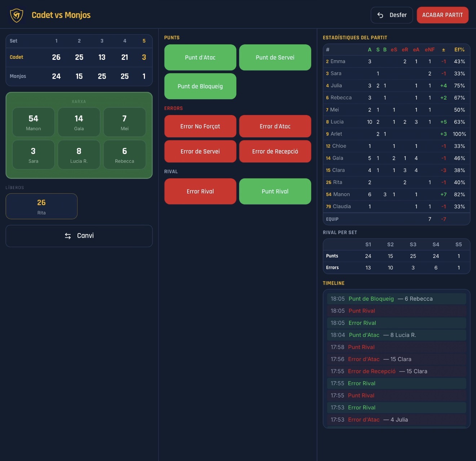Click the swap arrows icon on Canvi

click(x=68, y=236)
